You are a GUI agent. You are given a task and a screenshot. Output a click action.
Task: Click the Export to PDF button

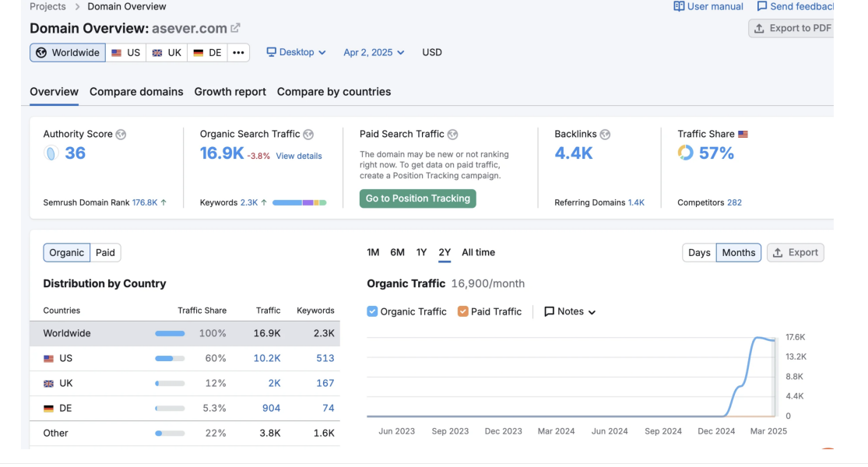tap(792, 28)
